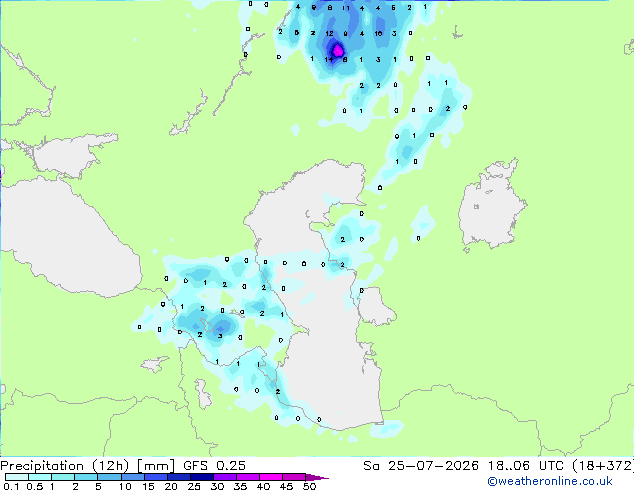Screen dimensions: 634x490
Task: Click the 45–50 mm legend color box
Action: point(294,477)
